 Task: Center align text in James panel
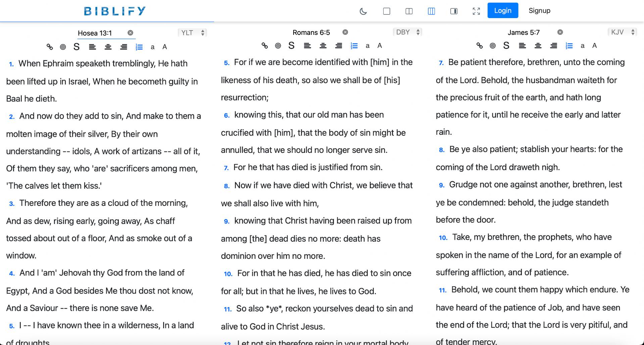538,46
